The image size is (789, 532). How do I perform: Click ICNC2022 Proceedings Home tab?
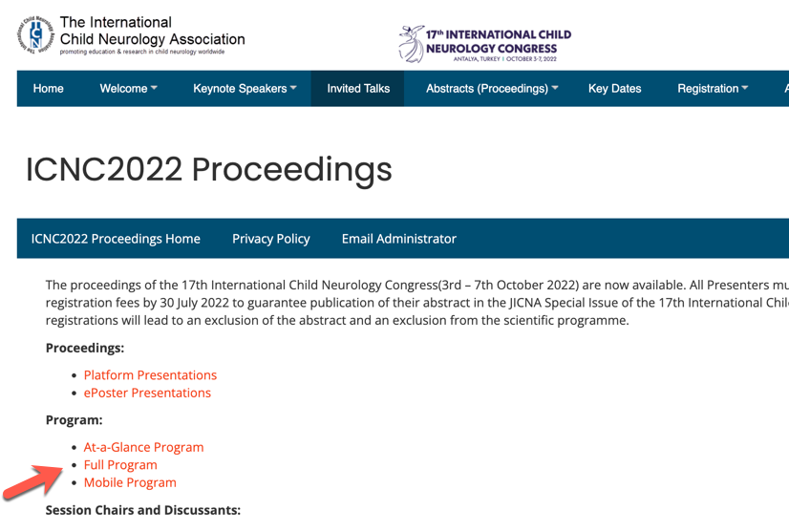click(x=116, y=239)
